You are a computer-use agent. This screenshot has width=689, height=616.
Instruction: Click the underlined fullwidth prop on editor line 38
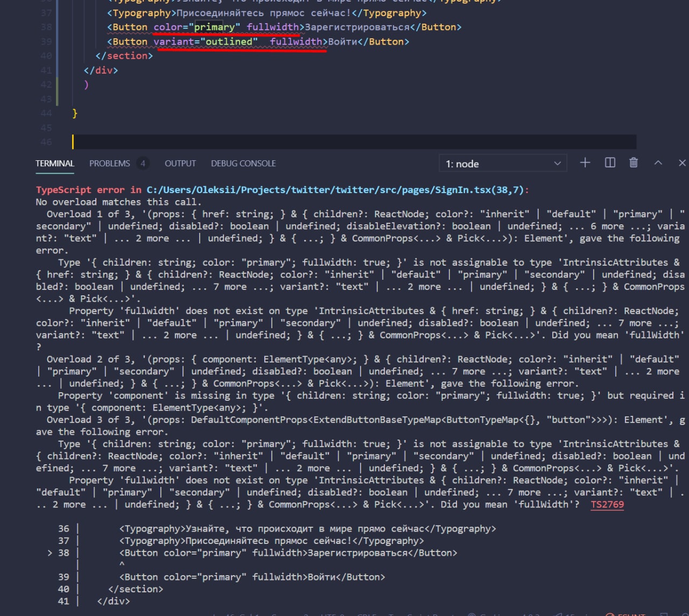273,27
